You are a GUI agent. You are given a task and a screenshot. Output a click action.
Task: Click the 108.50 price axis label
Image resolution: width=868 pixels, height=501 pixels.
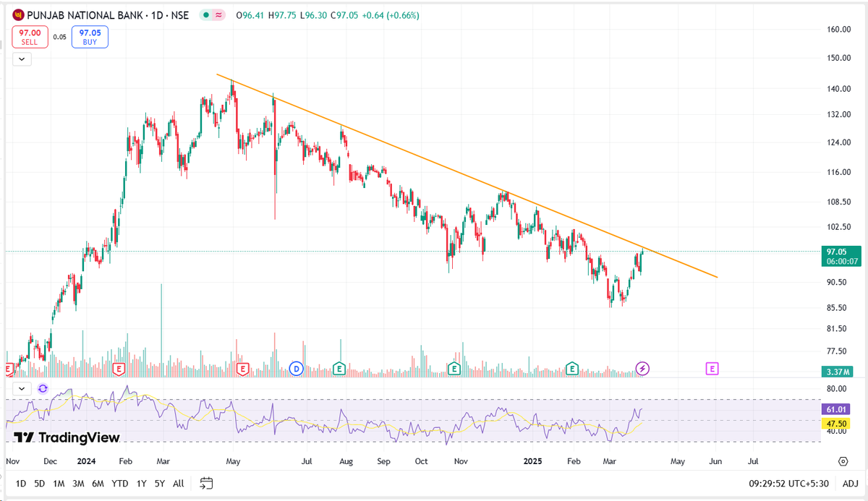click(838, 202)
